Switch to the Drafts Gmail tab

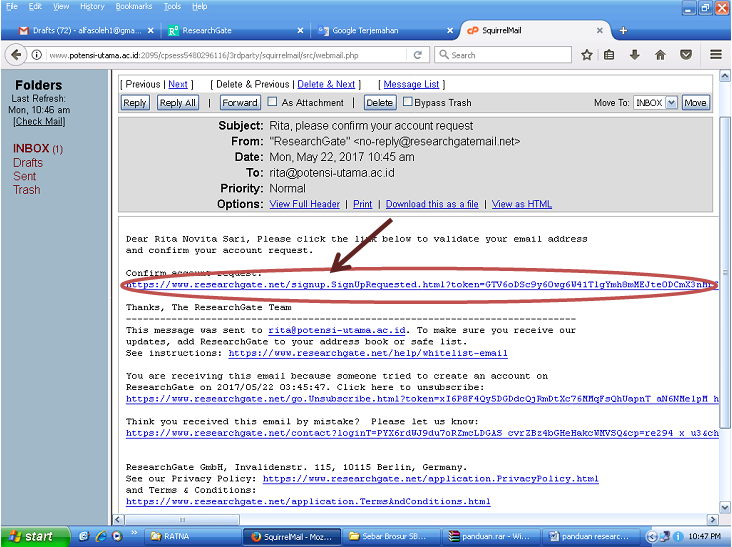(x=86, y=30)
